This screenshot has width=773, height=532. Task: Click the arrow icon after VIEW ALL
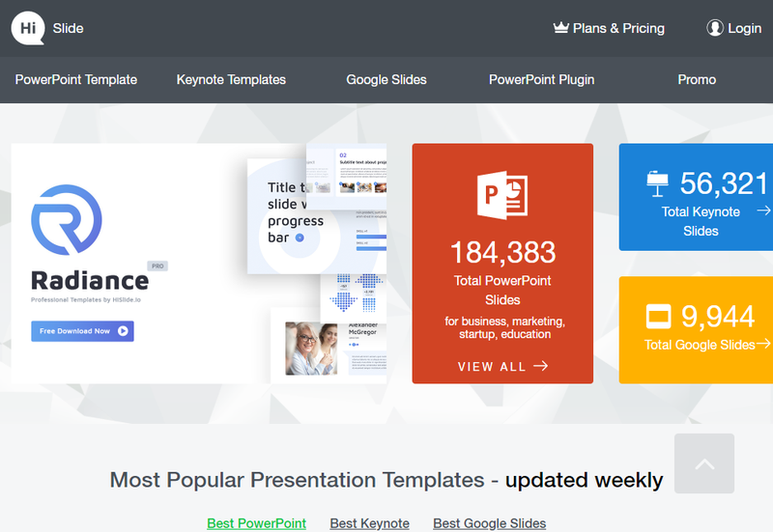tap(541, 366)
